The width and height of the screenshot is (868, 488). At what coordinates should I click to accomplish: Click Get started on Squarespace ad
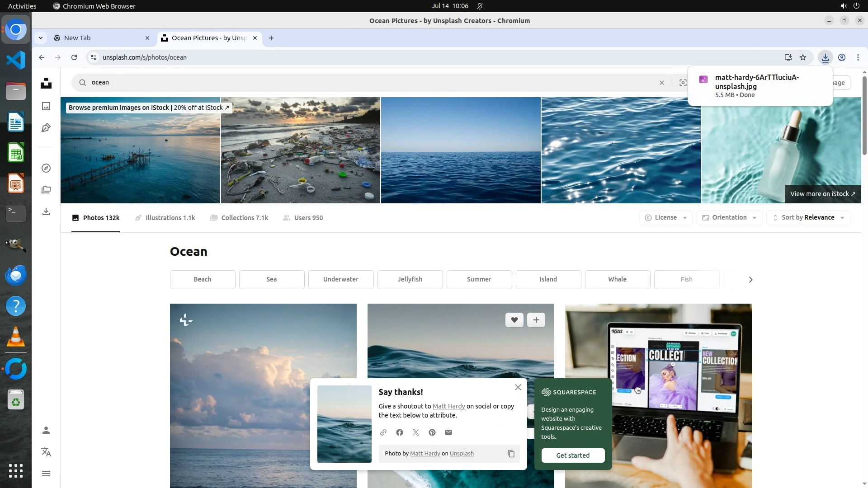coord(572,455)
